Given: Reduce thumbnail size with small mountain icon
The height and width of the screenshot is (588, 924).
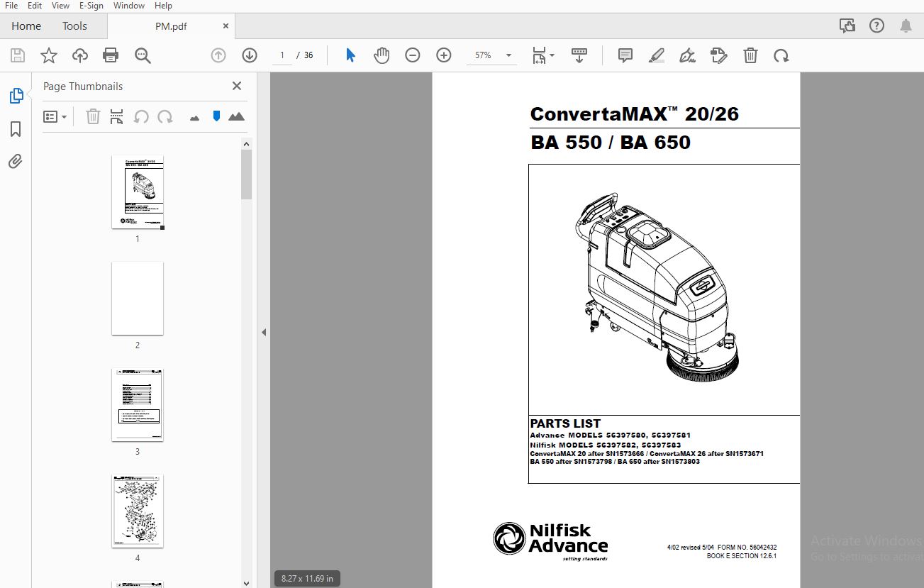Looking at the screenshot, I should (195, 118).
